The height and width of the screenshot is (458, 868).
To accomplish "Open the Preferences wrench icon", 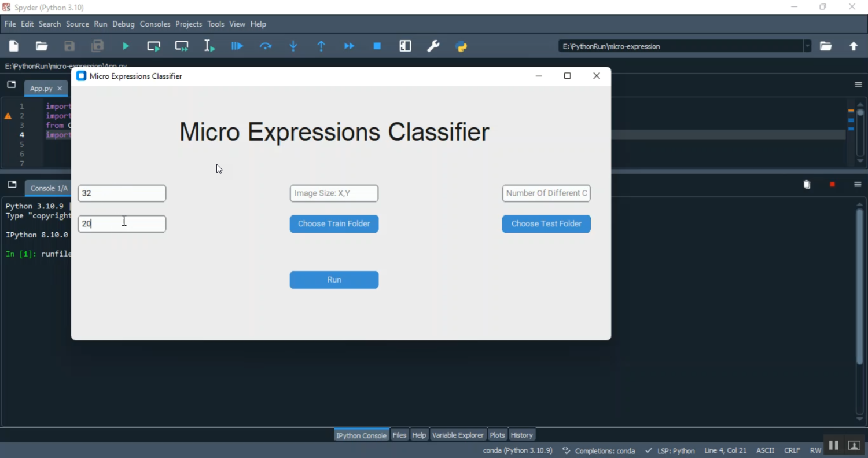I will pos(433,46).
